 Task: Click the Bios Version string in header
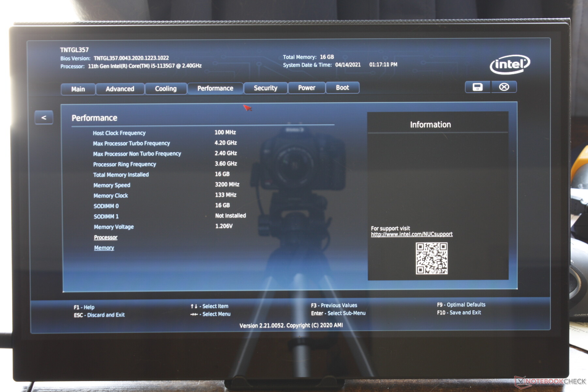[131, 58]
